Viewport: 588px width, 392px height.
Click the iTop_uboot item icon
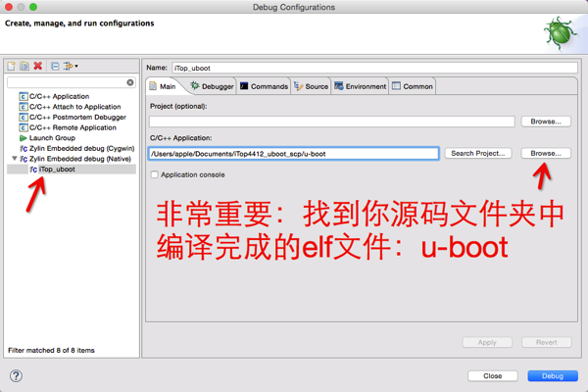33,170
